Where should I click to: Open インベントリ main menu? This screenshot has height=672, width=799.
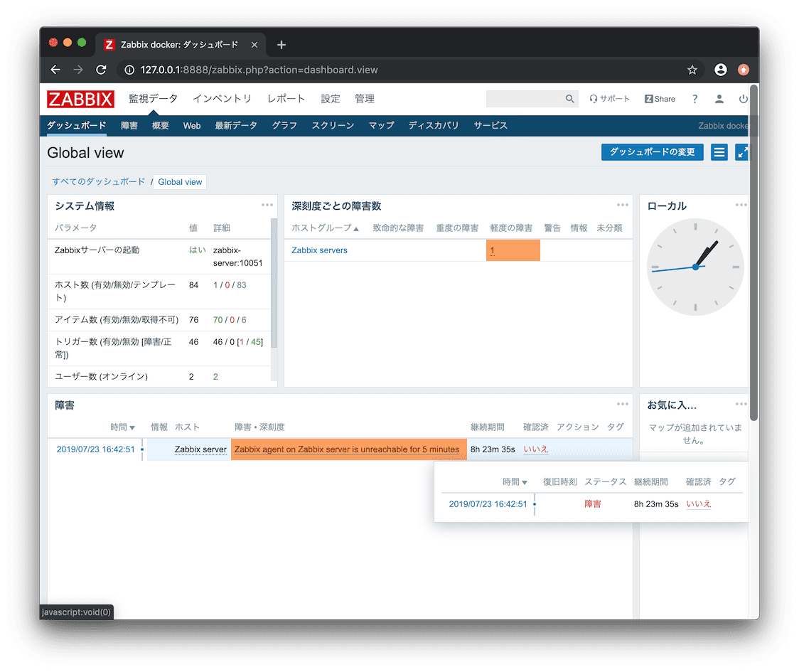point(222,99)
